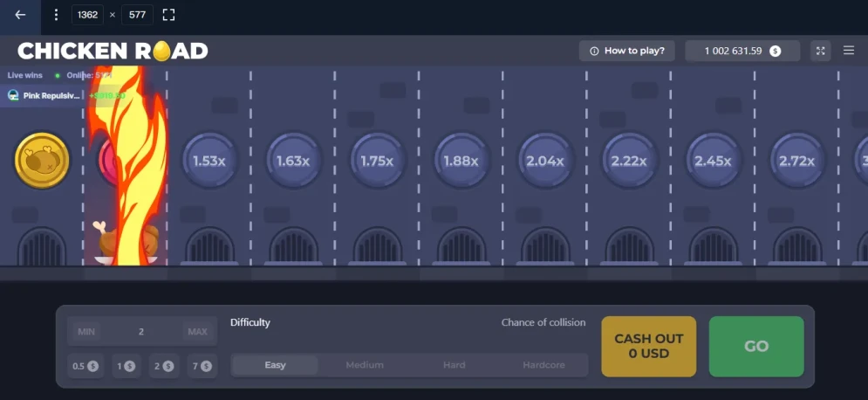This screenshot has width=868, height=400.
Task: Click the sewer grate under 1.53x
Action: (x=209, y=245)
